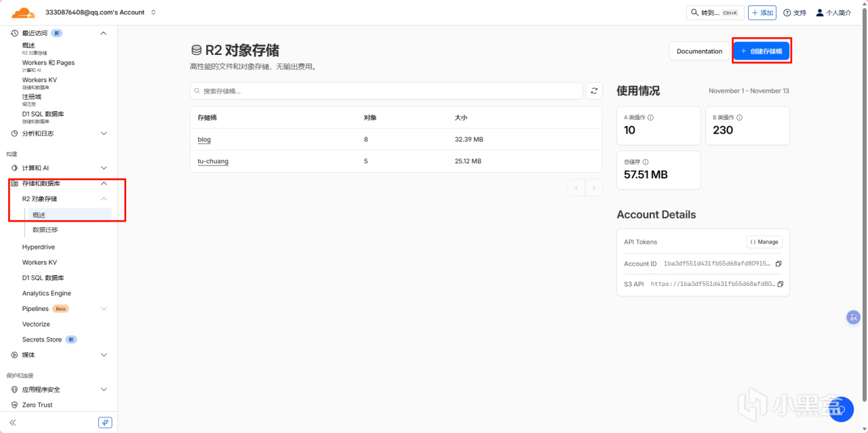The image size is (868, 433).
Task: Open 个人简介 (Profile) menu
Action: coord(833,12)
